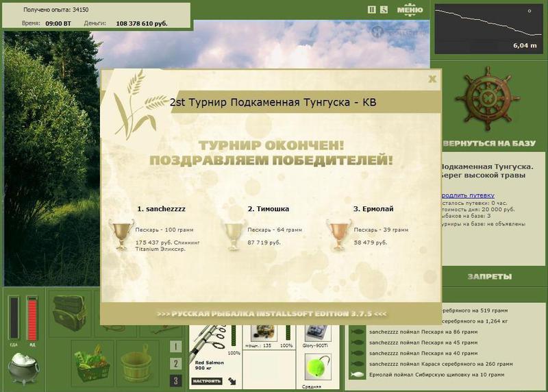Viewport: 548px width, 392px height.
Task: Click the bronze trophy of Ермолай
Action: tap(338, 234)
